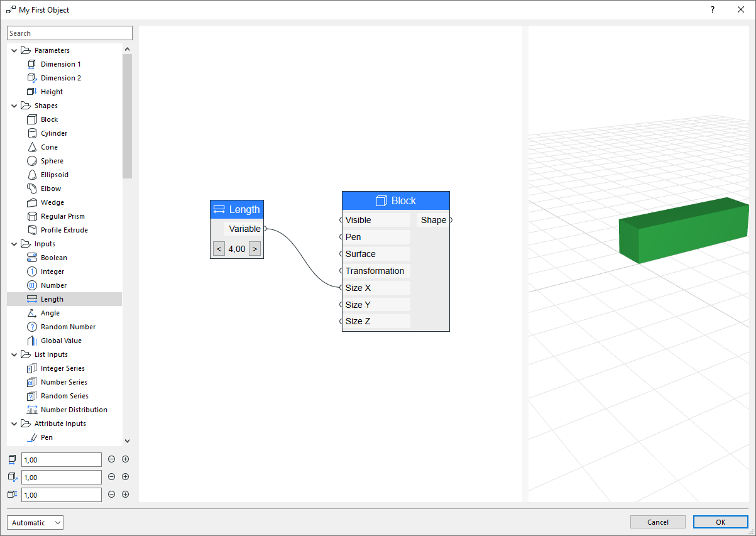
Task: Click the Length node header icon
Action: click(219, 210)
